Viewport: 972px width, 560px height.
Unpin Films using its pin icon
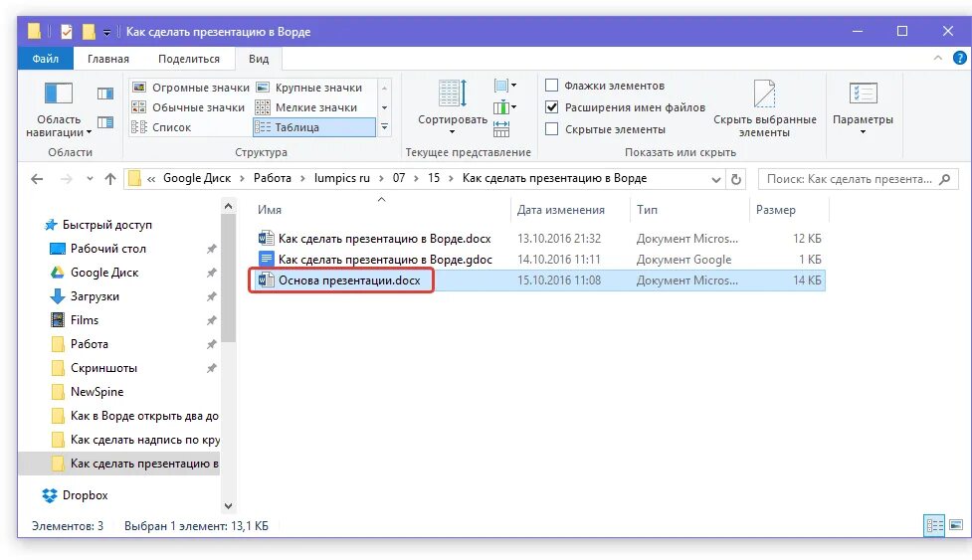click(x=211, y=320)
